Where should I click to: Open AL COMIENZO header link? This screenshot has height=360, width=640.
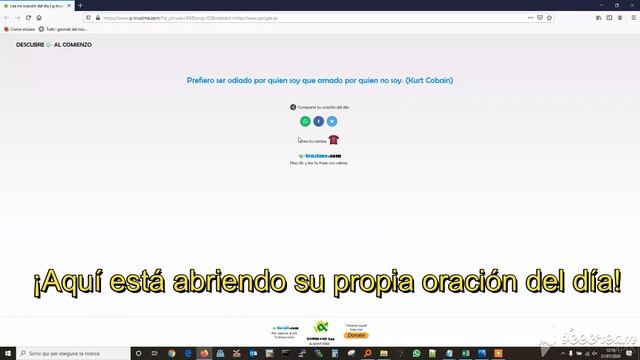coord(73,45)
